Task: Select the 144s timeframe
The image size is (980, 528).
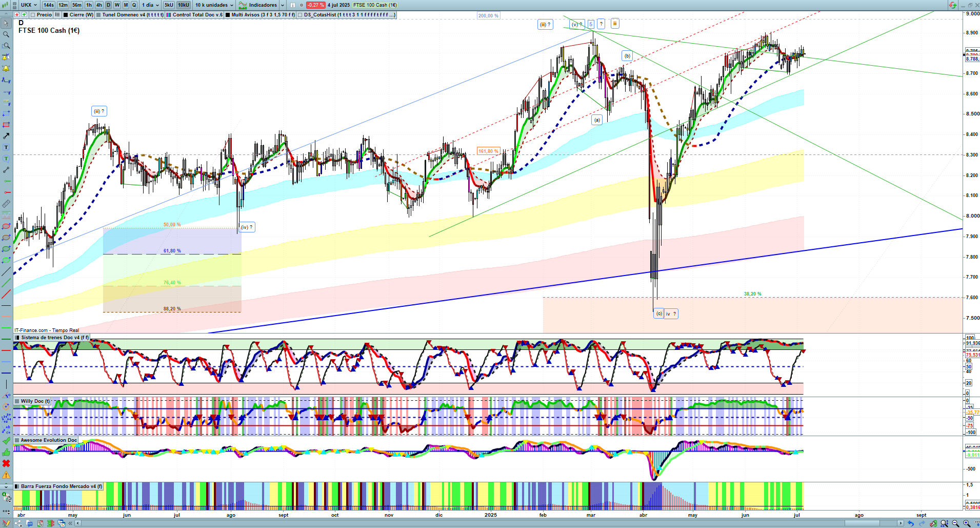Action: click(49, 5)
